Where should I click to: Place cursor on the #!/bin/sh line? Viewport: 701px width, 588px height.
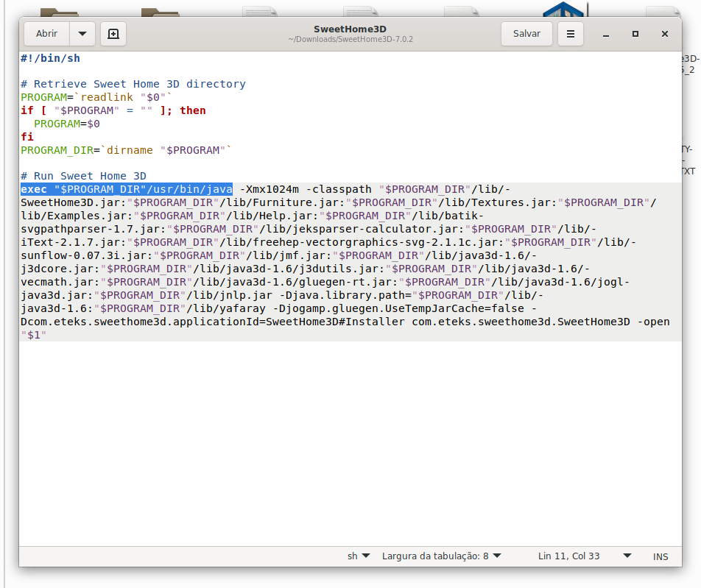pos(51,59)
